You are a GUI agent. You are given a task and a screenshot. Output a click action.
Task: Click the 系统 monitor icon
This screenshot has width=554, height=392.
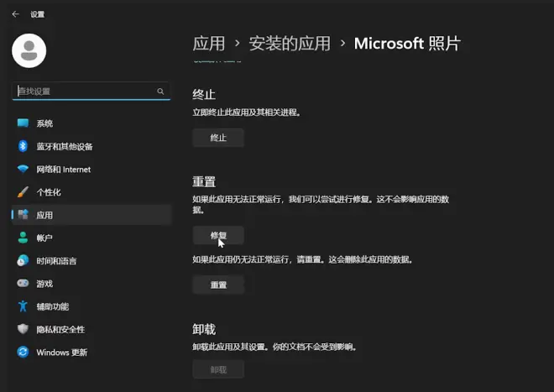(x=23, y=123)
